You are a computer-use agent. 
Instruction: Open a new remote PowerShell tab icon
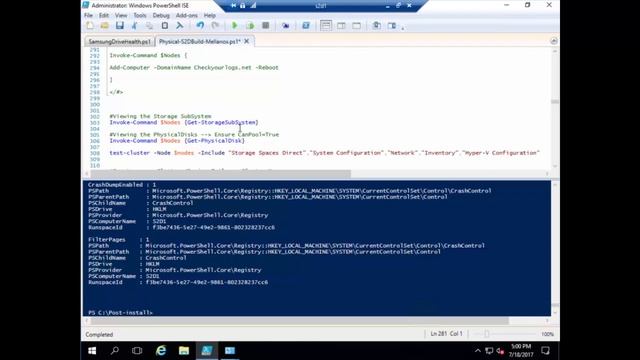coord(285,26)
